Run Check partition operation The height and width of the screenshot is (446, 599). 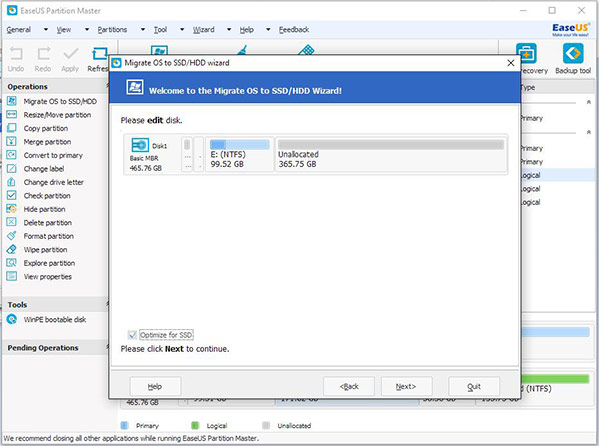[x=47, y=196]
